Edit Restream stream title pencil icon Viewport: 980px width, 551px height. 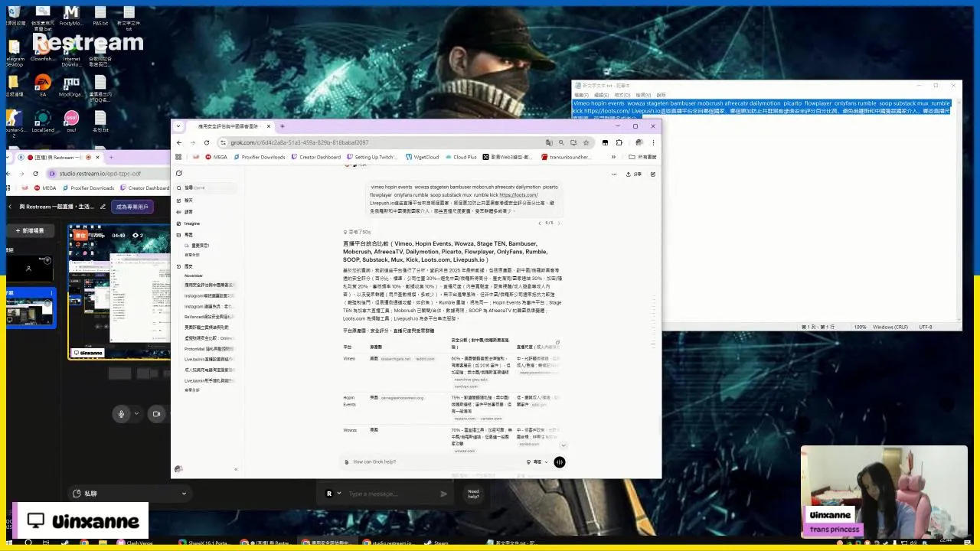[103, 207]
